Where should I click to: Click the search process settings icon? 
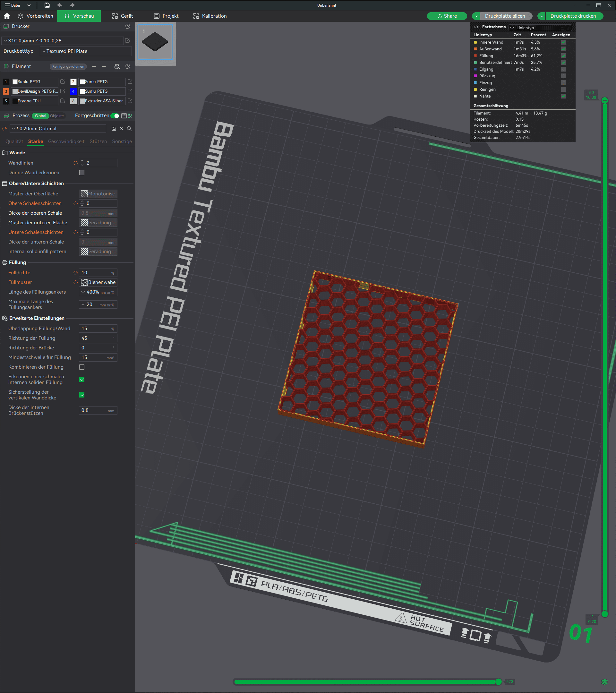coord(129,129)
